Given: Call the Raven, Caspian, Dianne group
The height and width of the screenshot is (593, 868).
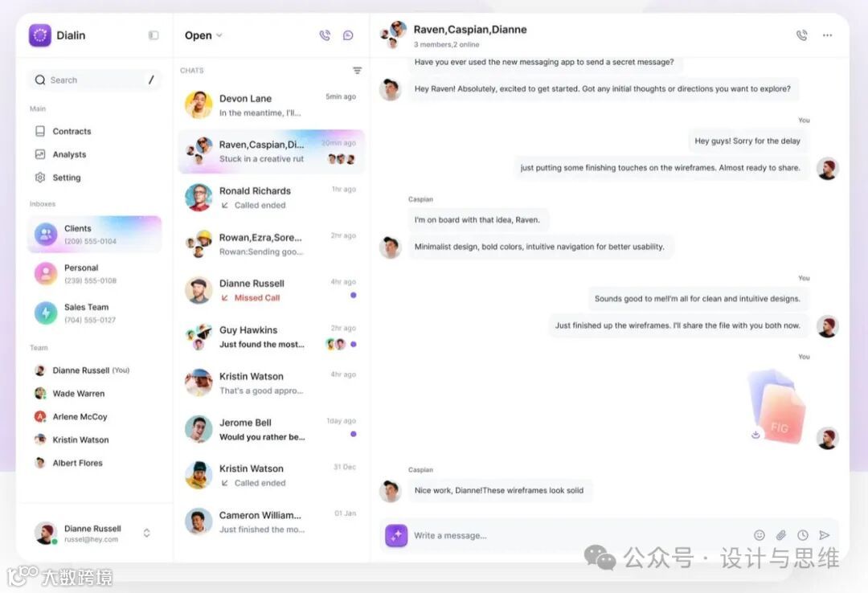Looking at the screenshot, I should (x=801, y=35).
